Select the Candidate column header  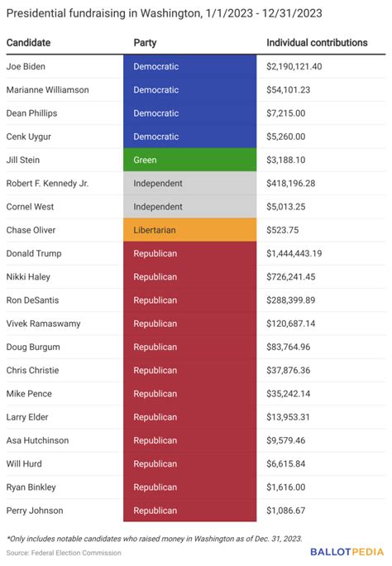pos(28,42)
